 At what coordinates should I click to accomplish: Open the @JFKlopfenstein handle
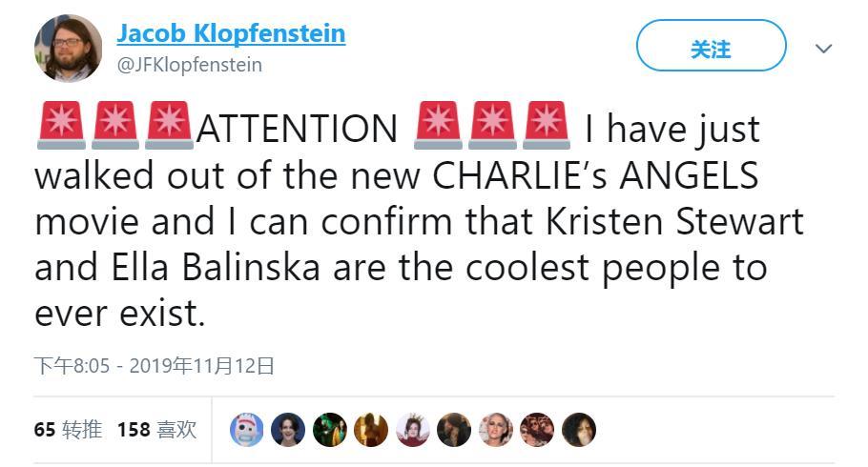pos(189,65)
